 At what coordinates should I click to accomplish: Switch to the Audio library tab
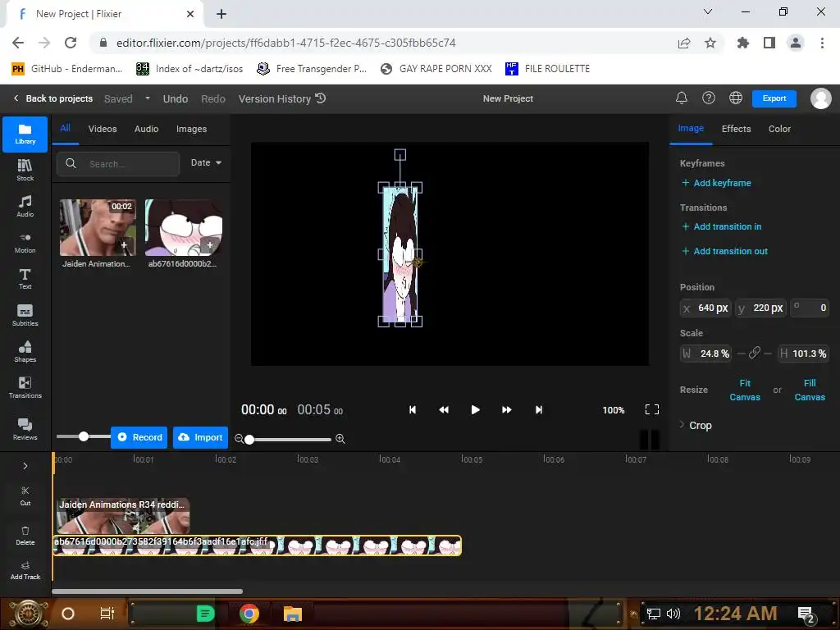click(146, 129)
